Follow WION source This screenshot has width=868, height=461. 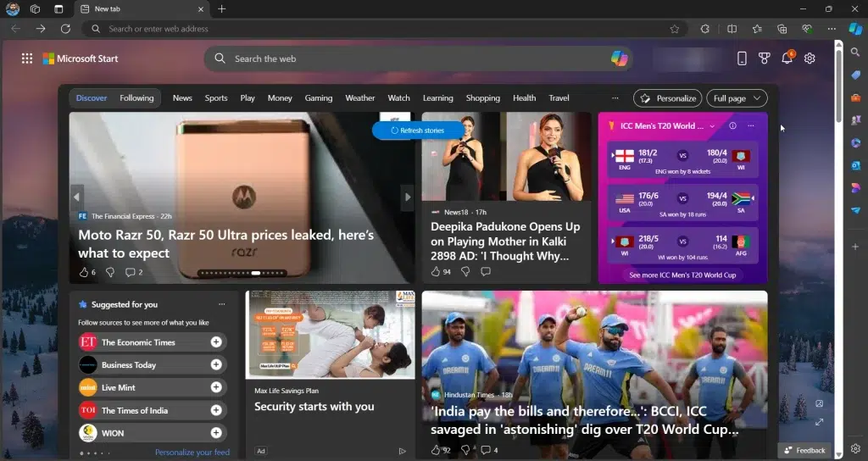(216, 433)
